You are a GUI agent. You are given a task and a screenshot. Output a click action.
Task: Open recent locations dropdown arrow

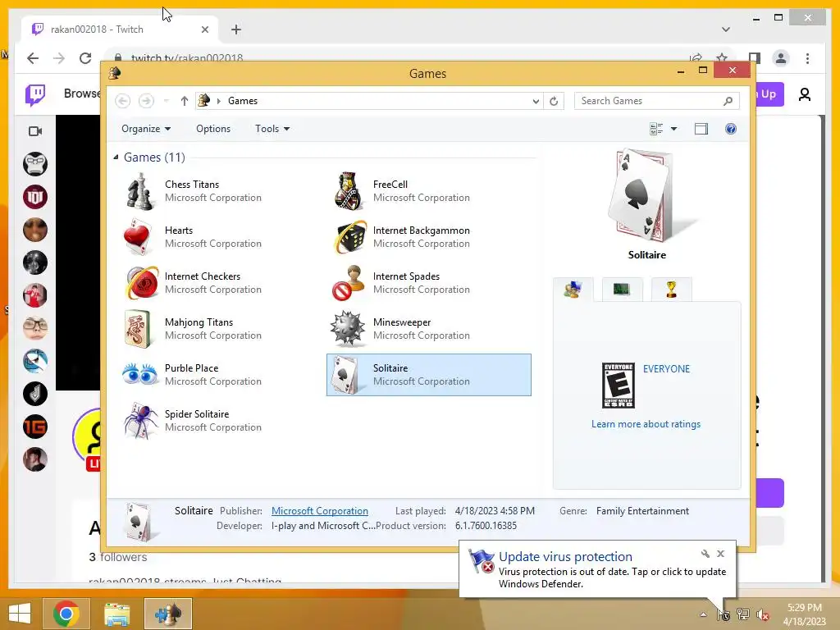pyautogui.click(x=166, y=101)
